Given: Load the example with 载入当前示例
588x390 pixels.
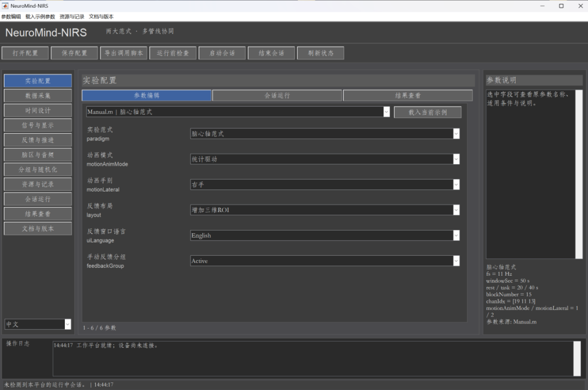Looking at the screenshot, I should click(x=427, y=113).
